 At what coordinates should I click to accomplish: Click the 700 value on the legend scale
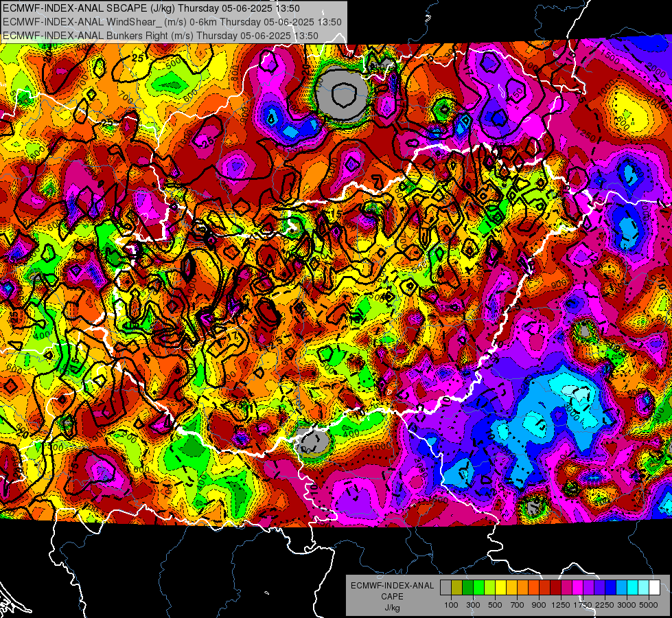(518, 605)
